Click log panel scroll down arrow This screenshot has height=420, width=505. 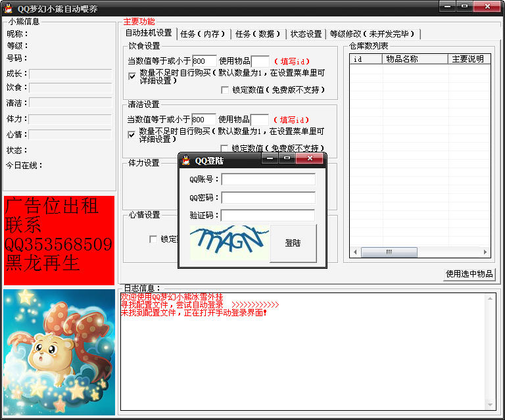[x=490, y=405]
